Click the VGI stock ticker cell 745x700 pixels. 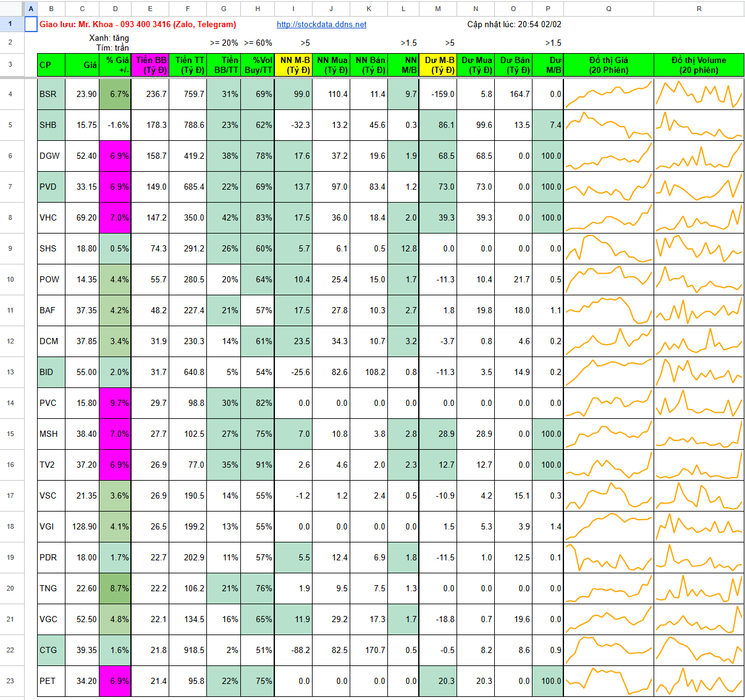click(x=51, y=526)
